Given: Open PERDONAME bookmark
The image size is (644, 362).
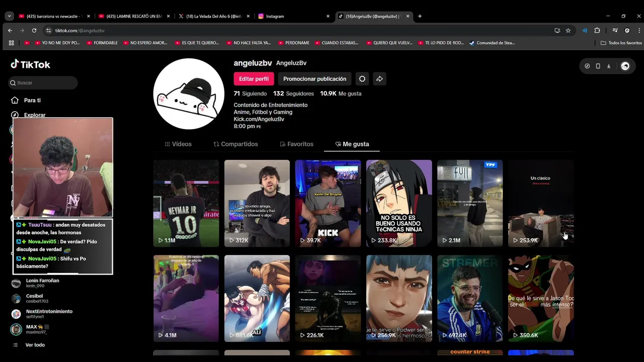Looking at the screenshot, I should point(294,43).
